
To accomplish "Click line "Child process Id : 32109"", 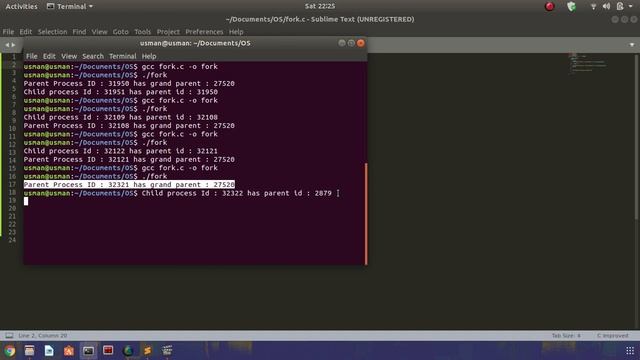I will [x=120, y=117].
